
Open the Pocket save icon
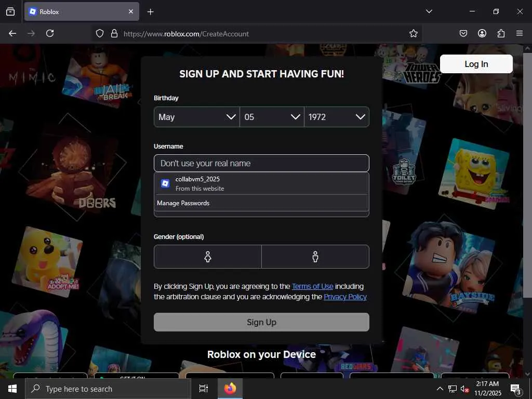point(463,33)
